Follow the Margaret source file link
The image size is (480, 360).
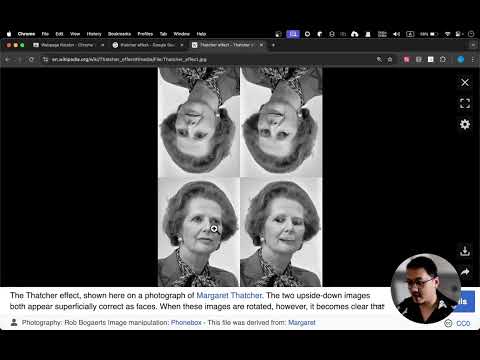click(x=302, y=322)
